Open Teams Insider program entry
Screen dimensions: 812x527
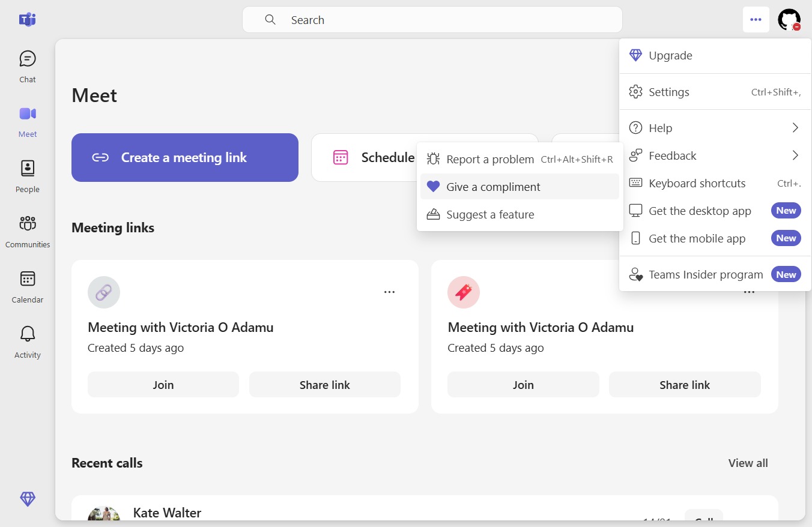click(715, 274)
